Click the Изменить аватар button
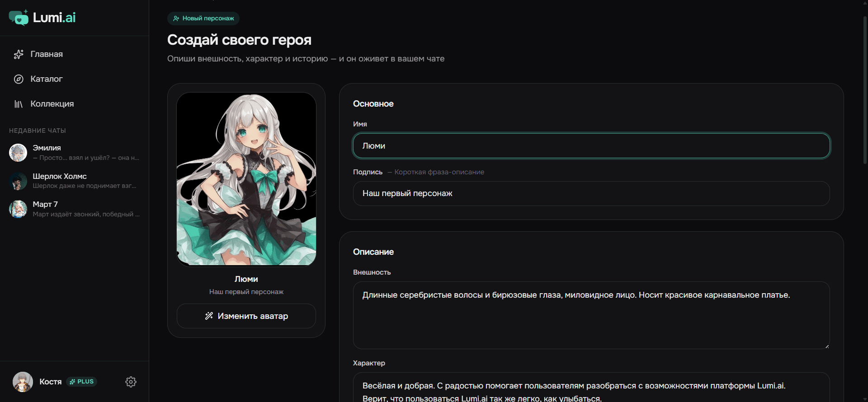The width and height of the screenshot is (868, 402). point(246,316)
